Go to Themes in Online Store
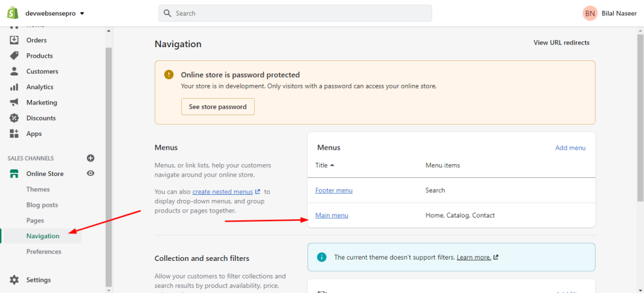Image resolution: width=644 pixels, height=293 pixels. point(38,189)
